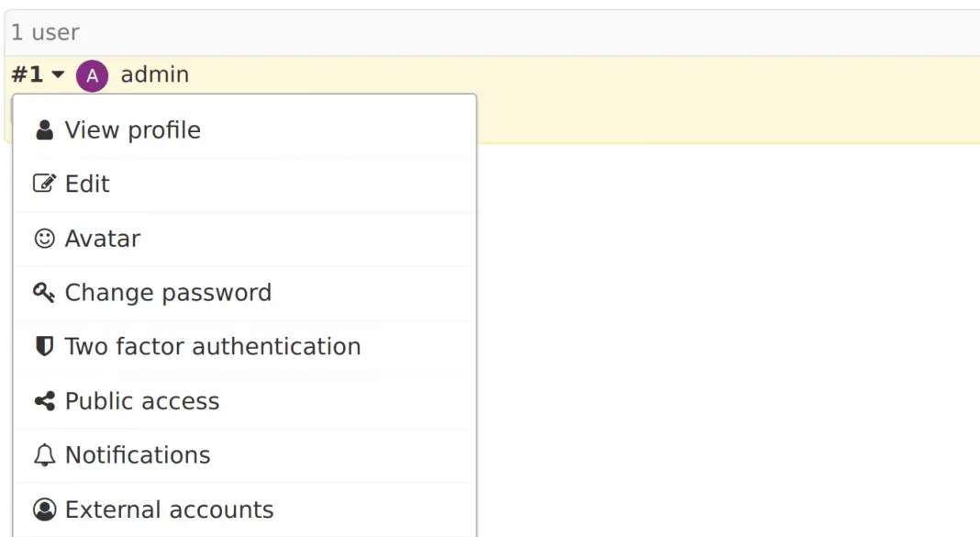Click the key icon next to Change password
Viewport: 980px width, 537px height.
pos(43,292)
